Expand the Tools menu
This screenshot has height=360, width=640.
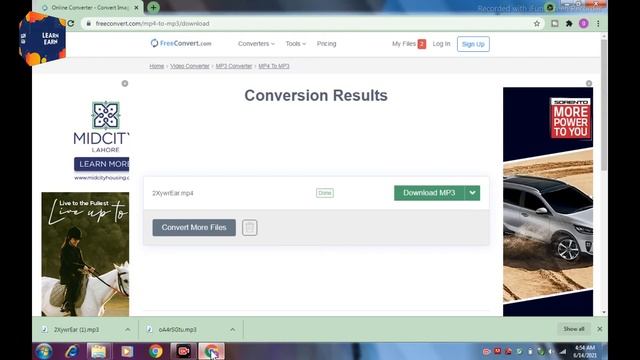pyautogui.click(x=296, y=44)
